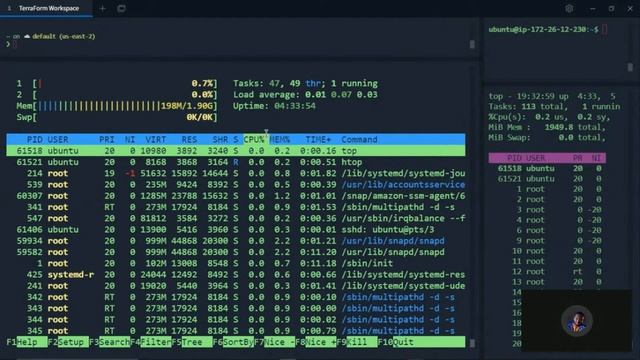Click the Load average text
The height and width of the screenshot is (360, 640).
(305, 95)
